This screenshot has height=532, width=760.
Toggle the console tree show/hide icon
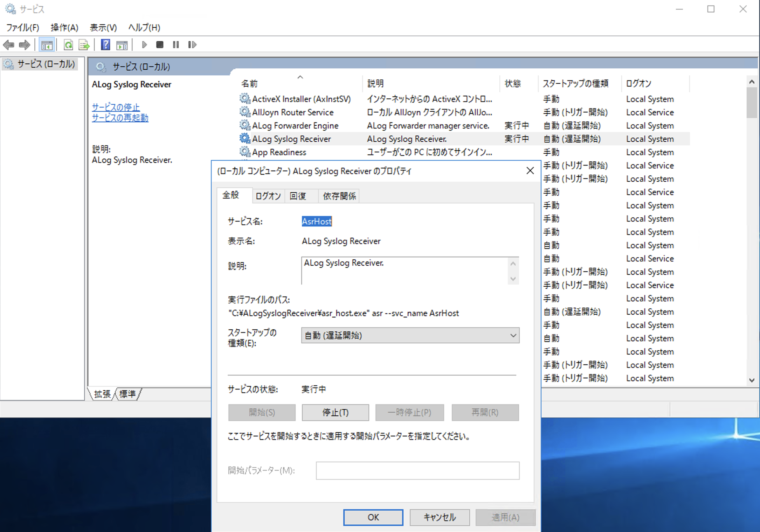(47, 45)
